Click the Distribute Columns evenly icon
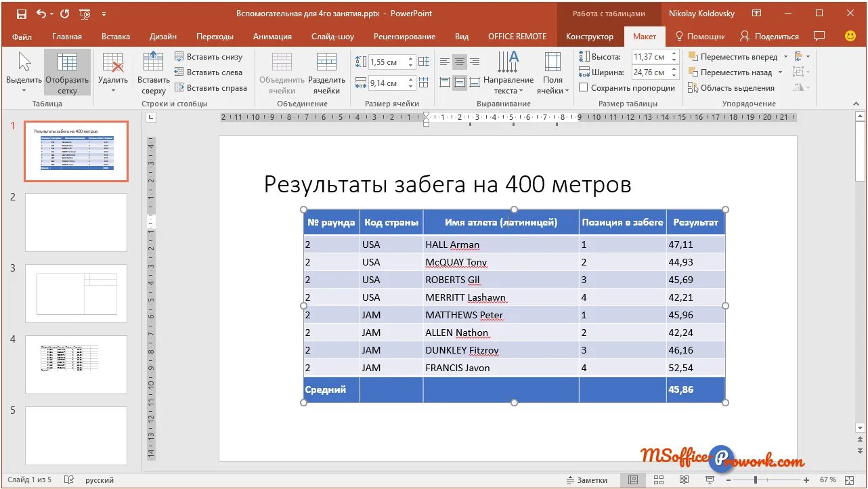 [424, 83]
